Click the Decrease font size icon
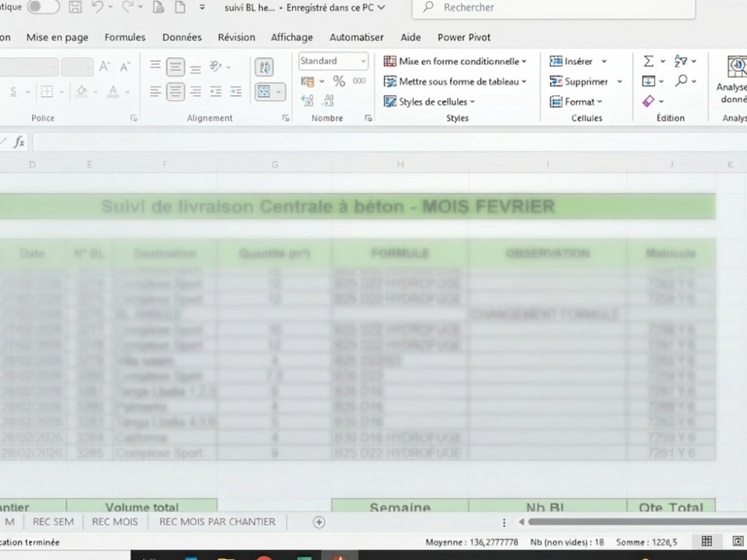Screen dimensions: 747x560 pos(125,66)
